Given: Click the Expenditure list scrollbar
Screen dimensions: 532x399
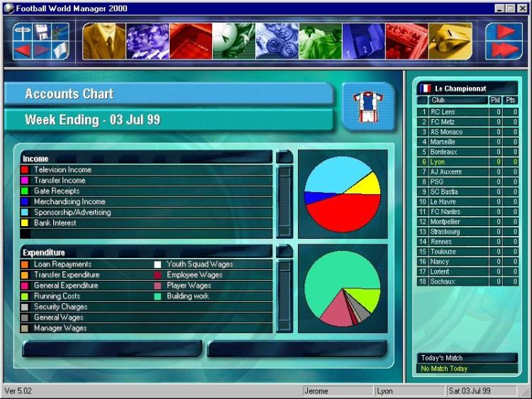Looking at the screenshot, I should (284, 296).
